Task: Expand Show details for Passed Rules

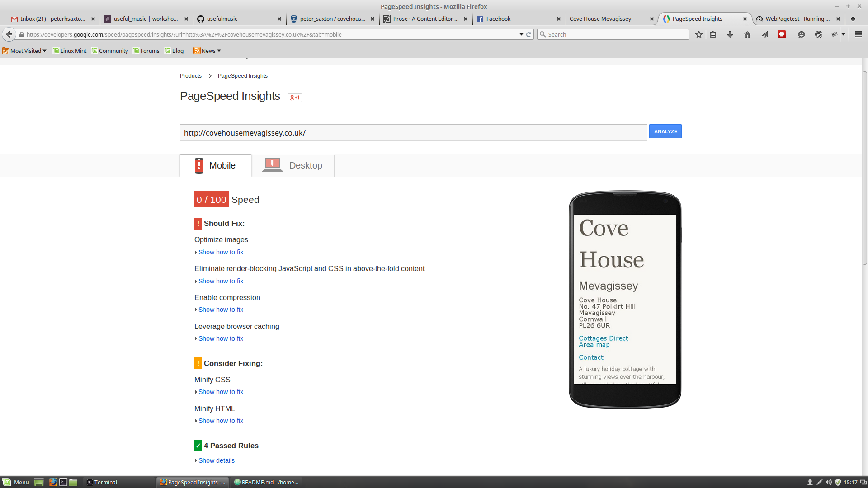Action: tap(217, 460)
